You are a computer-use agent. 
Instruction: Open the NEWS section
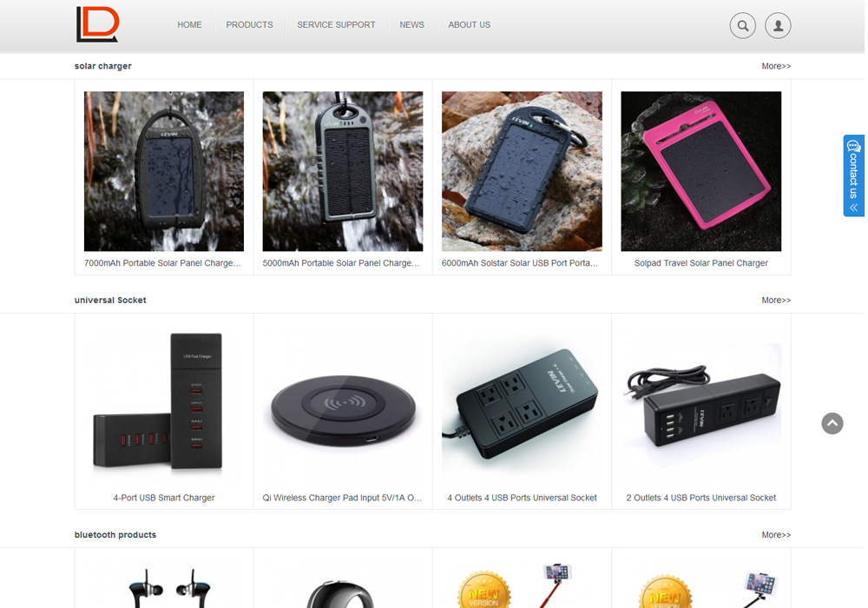[411, 25]
